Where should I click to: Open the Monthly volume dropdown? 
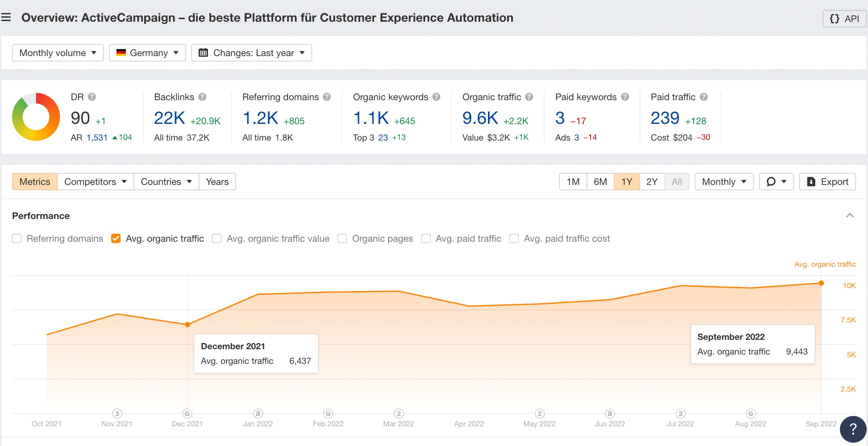pyautogui.click(x=58, y=53)
